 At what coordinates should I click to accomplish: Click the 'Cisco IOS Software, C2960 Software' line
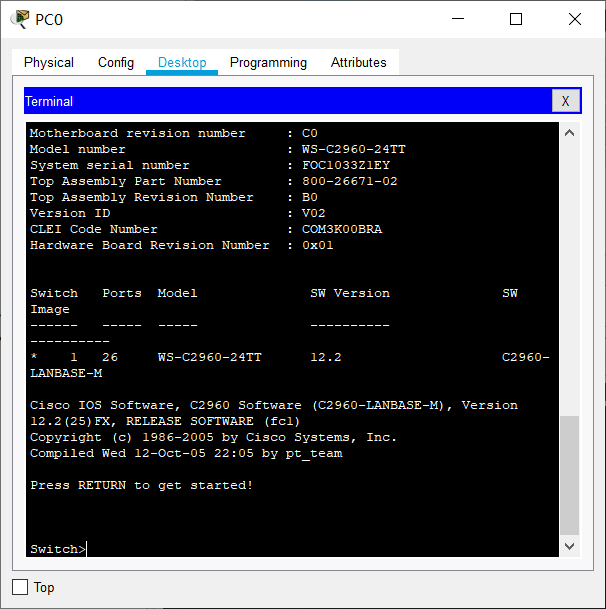click(273, 405)
